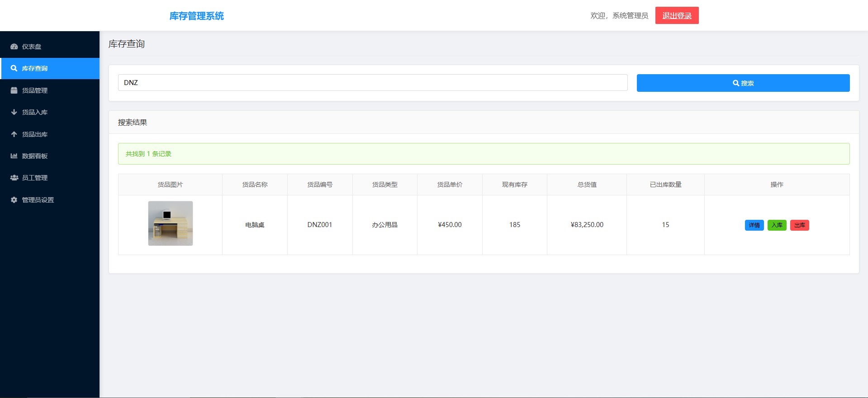This screenshot has width=868, height=398.
Task: Open the 仪表盘 menu item
Action: 50,47
